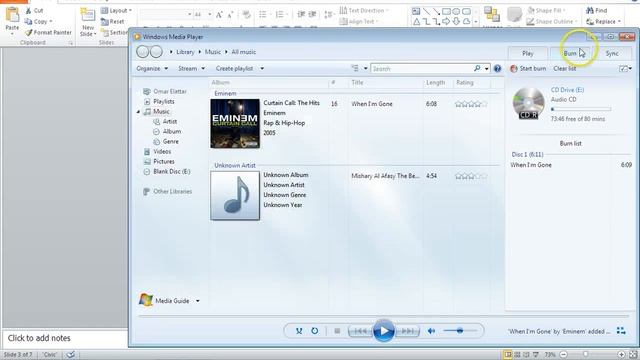Click Clear list in burn pane
This screenshot has width=640, height=360.
point(565,69)
